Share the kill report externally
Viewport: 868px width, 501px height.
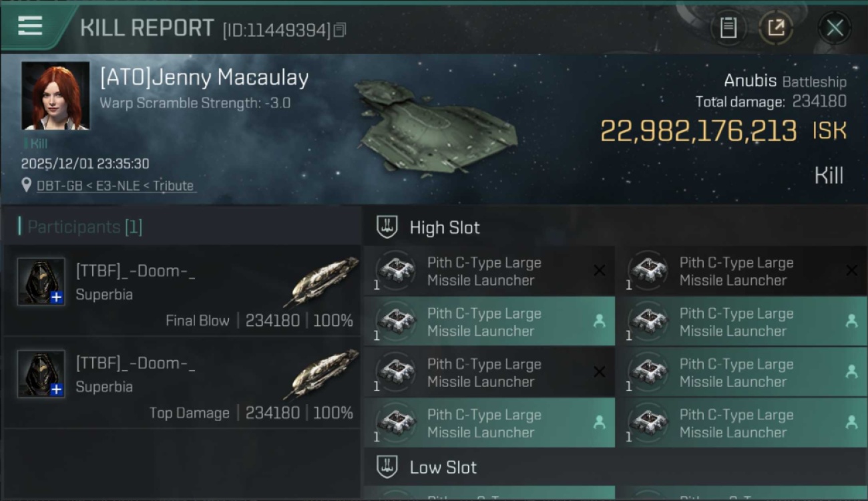point(776,28)
